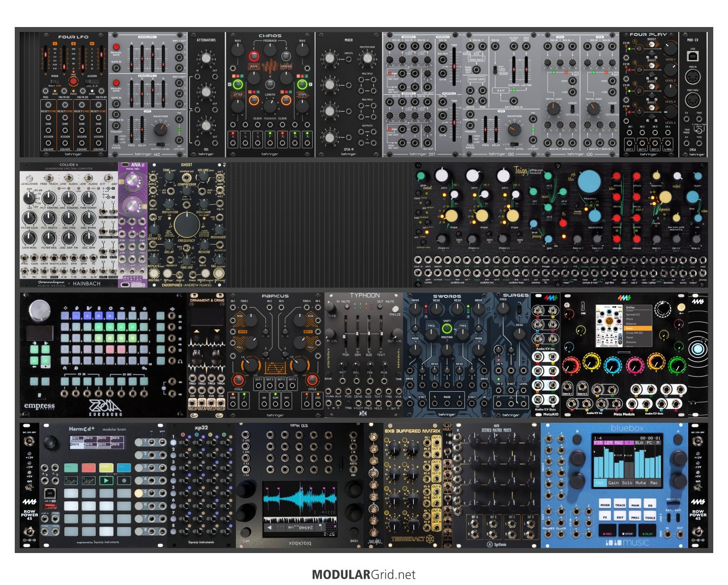This screenshot has height=585, width=728.
Task: Click track 1 button on Hermod+
Action: coord(139,442)
